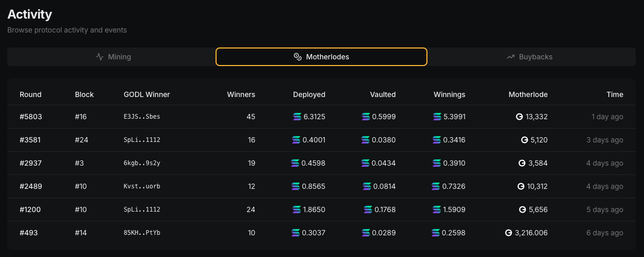Click the coins icon in the Motherlodes tab
The height and width of the screenshot is (257, 644).
pos(297,57)
